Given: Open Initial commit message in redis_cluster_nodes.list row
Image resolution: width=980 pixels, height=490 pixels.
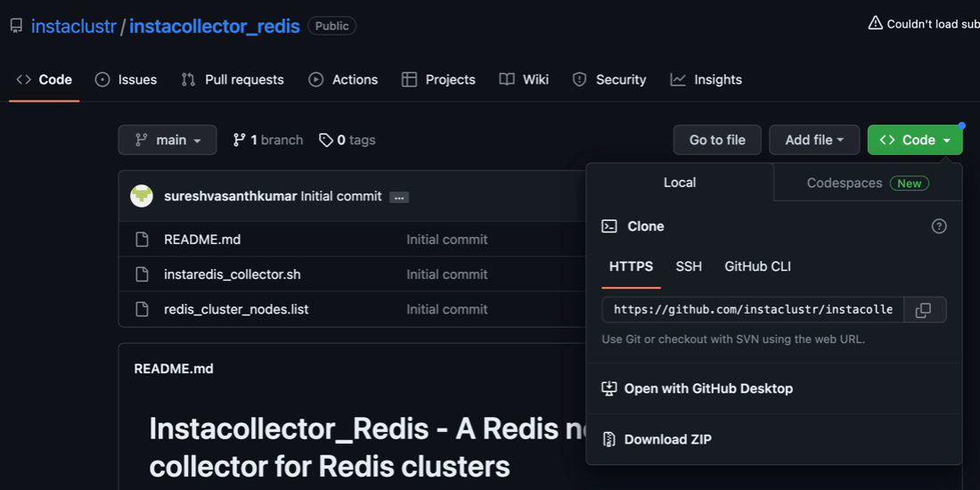Looking at the screenshot, I should 447,309.
